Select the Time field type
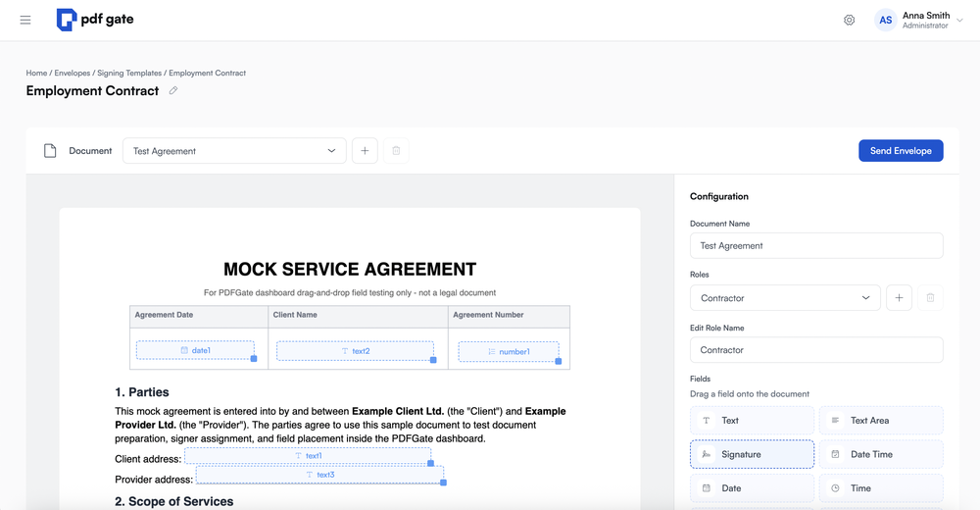 [x=881, y=488]
